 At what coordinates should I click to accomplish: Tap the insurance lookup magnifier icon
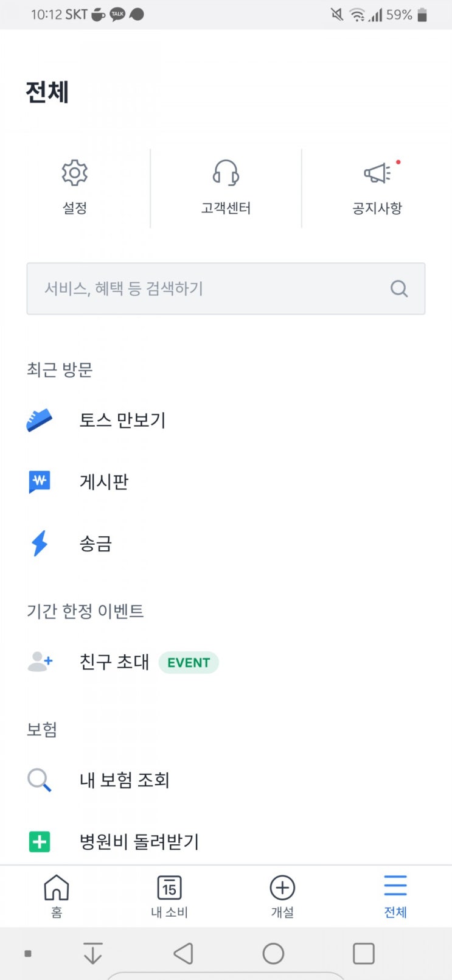pos(40,780)
